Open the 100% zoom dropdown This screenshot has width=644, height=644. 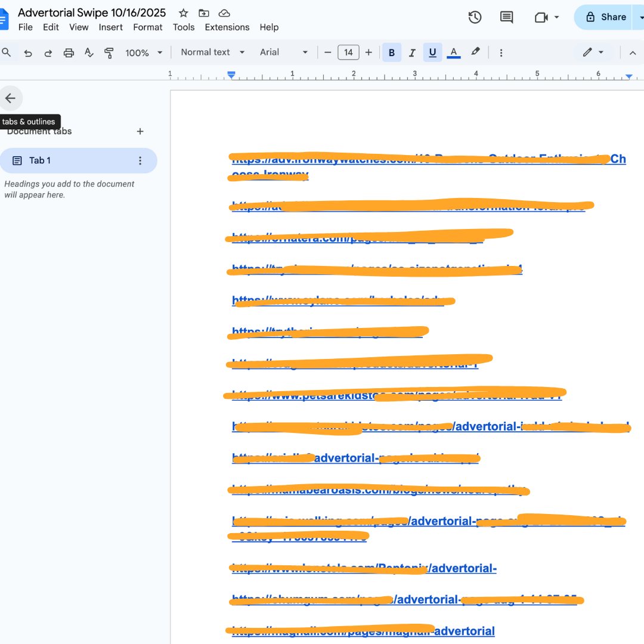144,52
